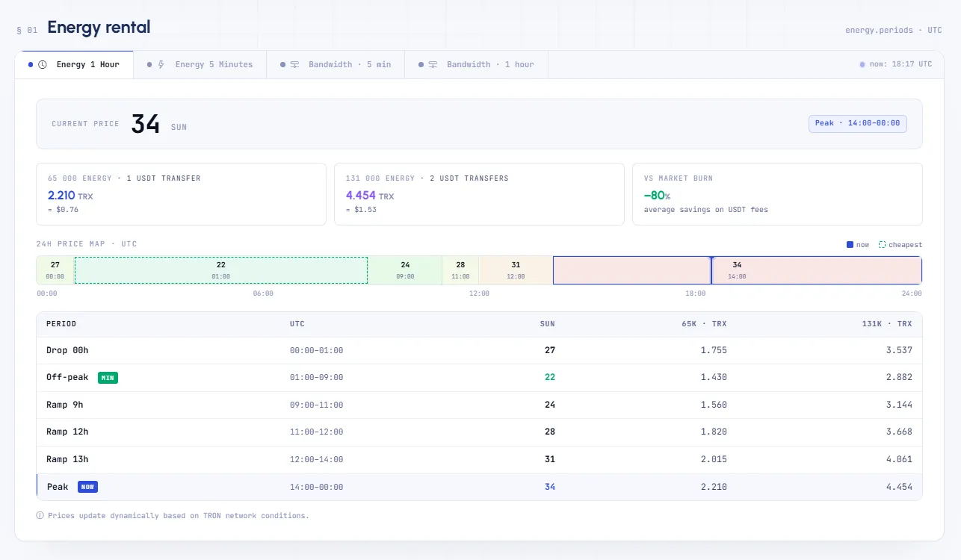This screenshot has width=961, height=560.
Task: Click the 27 SUN block at 00:00 in price map
Action: coord(55,270)
